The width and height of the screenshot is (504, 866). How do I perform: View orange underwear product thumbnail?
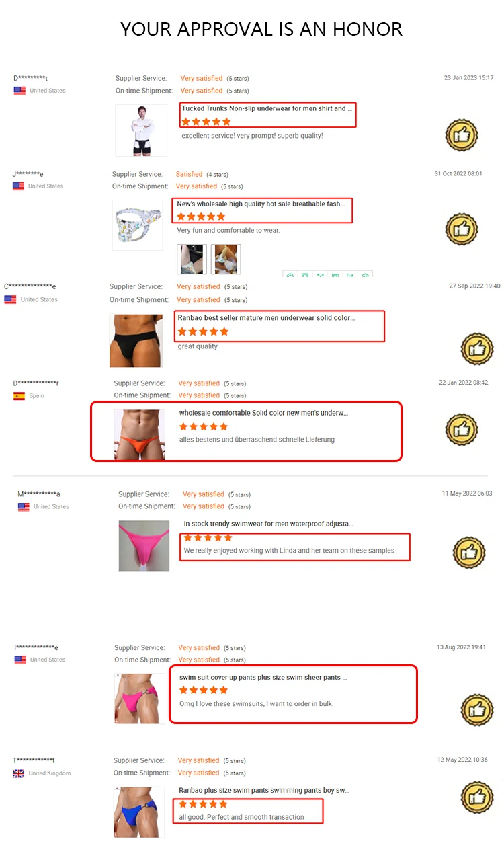(x=139, y=434)
